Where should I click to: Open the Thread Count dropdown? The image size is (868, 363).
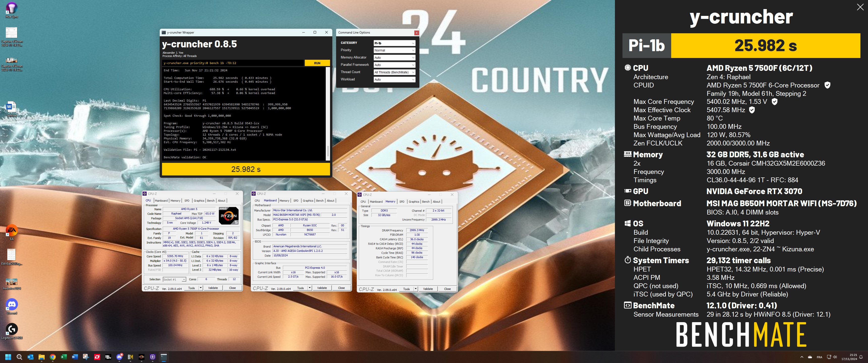point(394,72)
